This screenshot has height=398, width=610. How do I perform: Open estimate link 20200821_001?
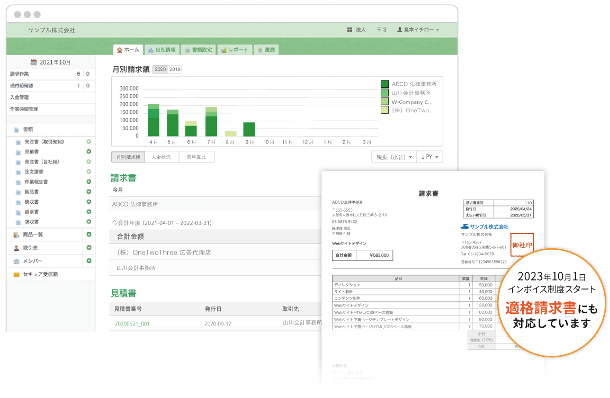point(132,324)
